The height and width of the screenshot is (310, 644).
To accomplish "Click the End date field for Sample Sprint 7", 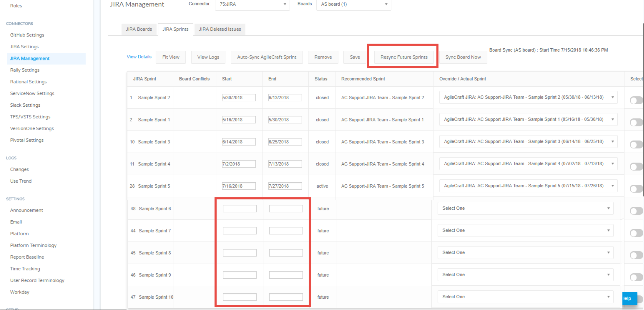I will coord(286,230).
